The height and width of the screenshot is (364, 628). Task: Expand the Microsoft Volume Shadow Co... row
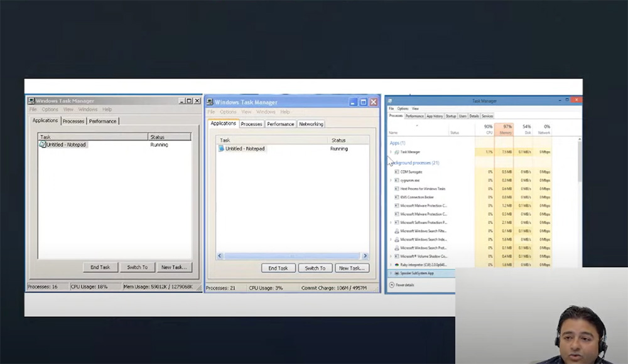(x=391, y=256)
